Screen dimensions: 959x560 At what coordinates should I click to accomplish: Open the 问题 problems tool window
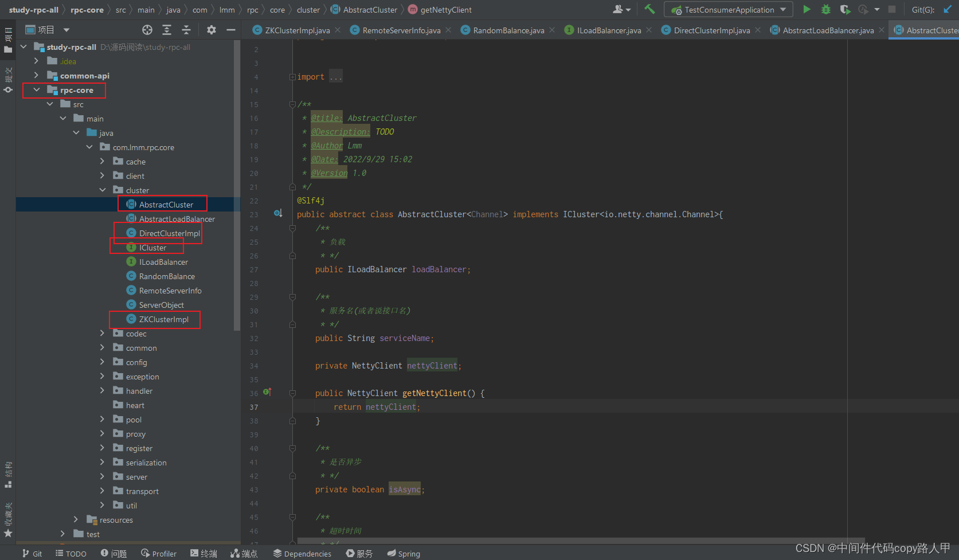point(113,553)
